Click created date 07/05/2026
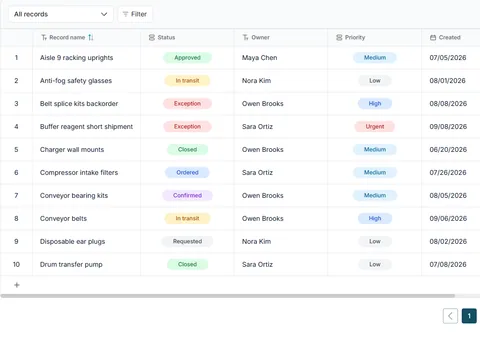Screen dimensions: 480x360 (448, 58)
